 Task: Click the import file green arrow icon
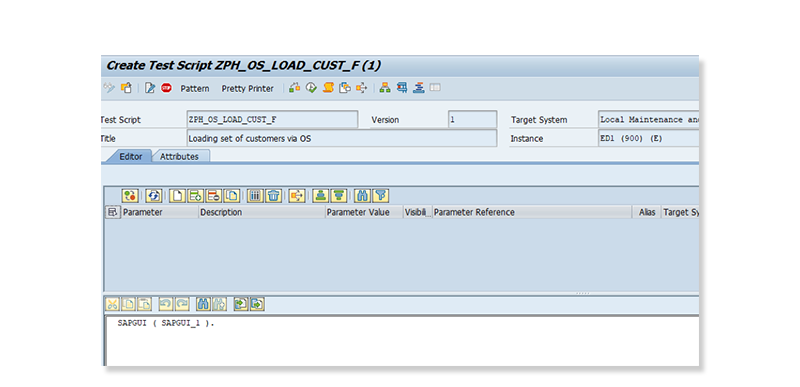(x=241, y=304)
